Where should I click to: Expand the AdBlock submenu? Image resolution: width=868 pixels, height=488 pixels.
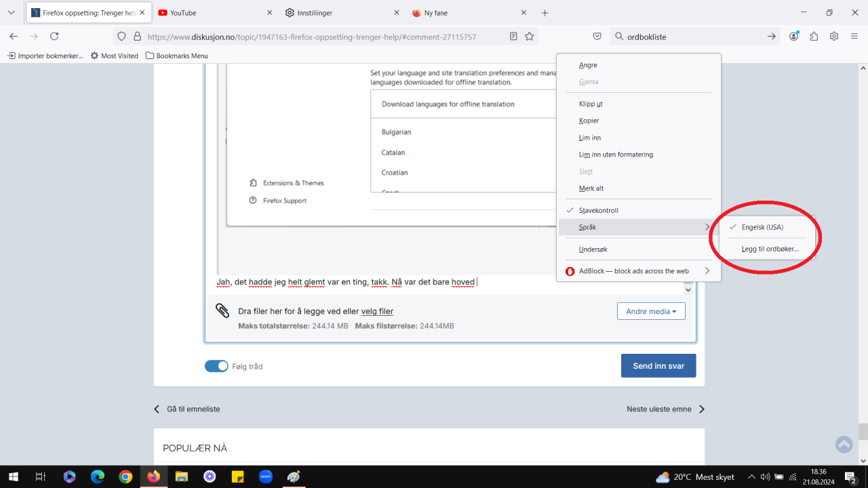click(634, 271)
